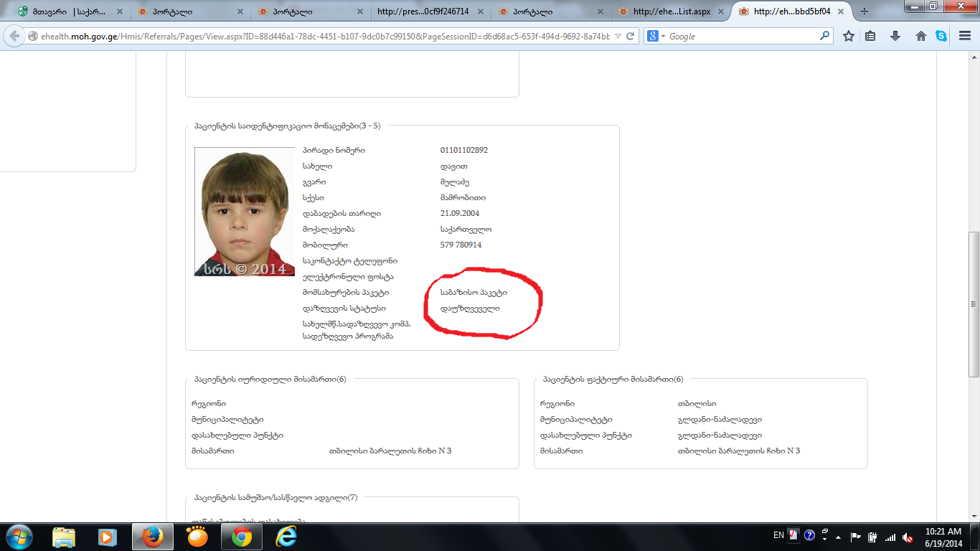The width and height of the screenshot is (980, 551).
Task: Click in the Google search box
Action: [743, 37]
